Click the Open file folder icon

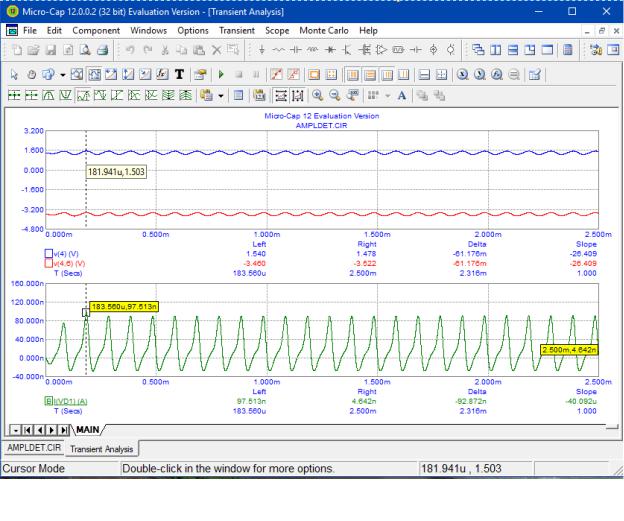coord(34,50)
